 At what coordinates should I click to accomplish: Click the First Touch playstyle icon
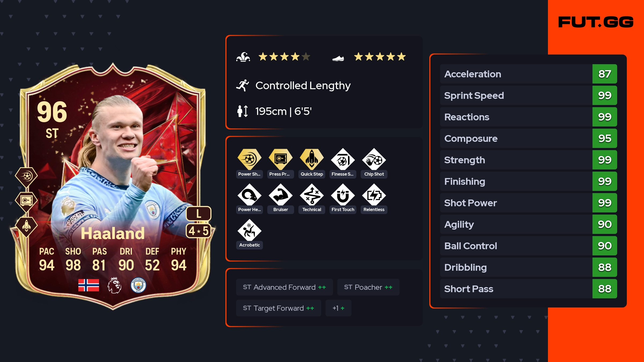coord(343,195)
